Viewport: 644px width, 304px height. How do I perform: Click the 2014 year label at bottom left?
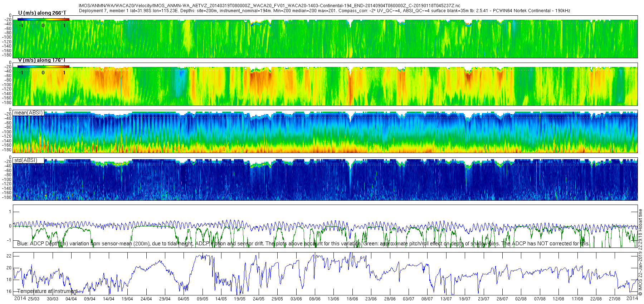pos(20,298)
